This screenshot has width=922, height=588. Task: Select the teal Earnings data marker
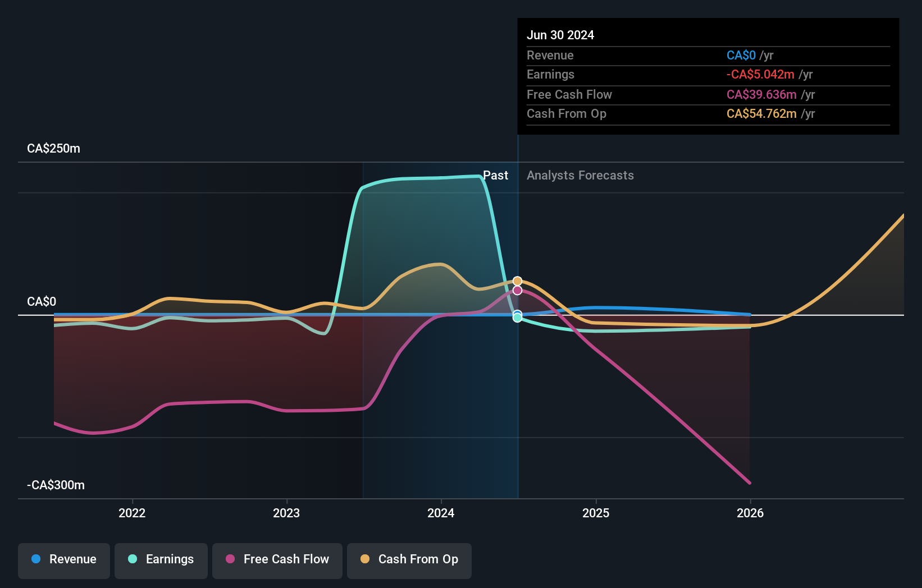tap(517, 318)
